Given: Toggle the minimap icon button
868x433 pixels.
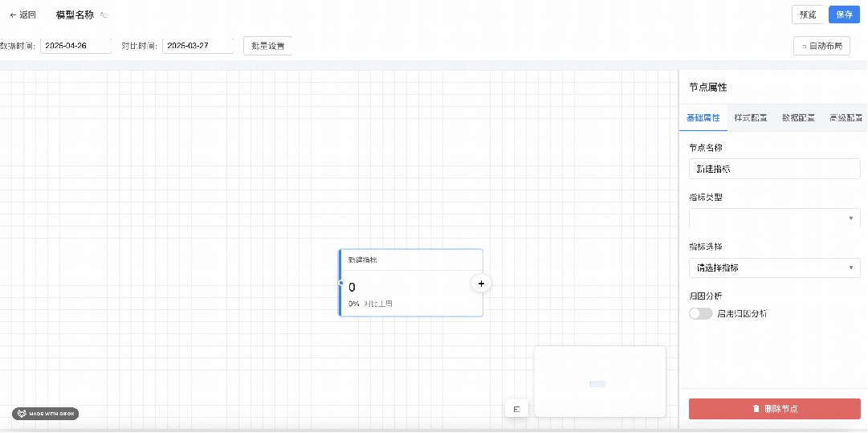Looking at the screenshot, I should click(x=516, y=409).
